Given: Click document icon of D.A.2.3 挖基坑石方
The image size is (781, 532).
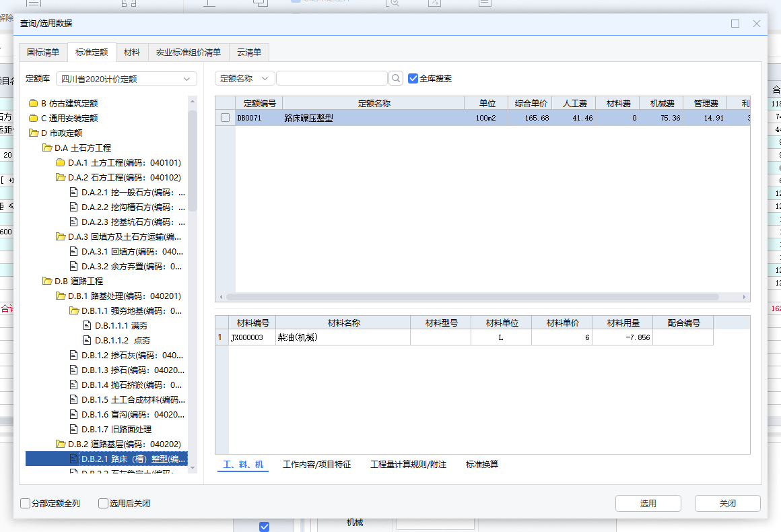Looking at the screenshot, I should [73, 222].
